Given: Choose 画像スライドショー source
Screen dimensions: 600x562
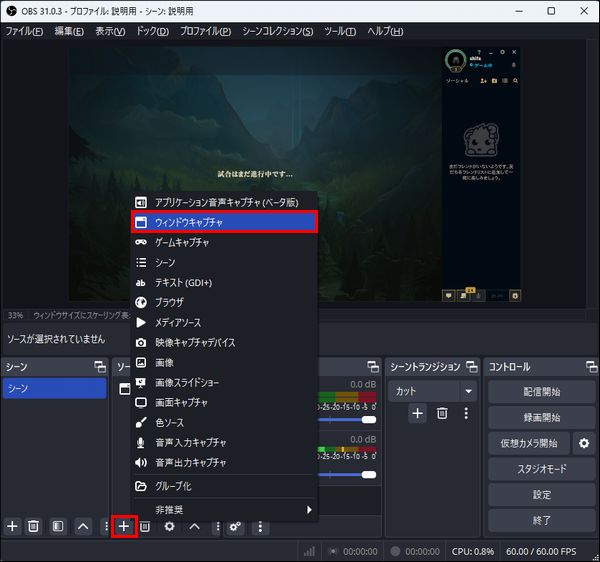Looking at the screenshot, I should 225,383.
